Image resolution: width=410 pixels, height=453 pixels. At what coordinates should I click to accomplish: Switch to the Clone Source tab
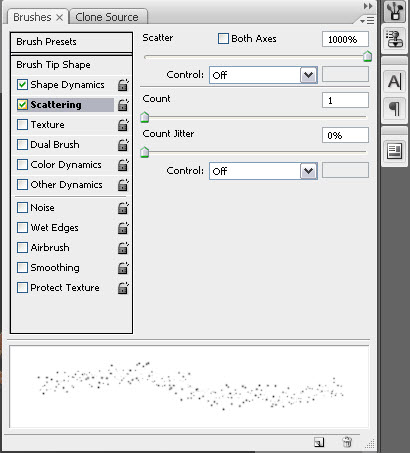(107, 17)
